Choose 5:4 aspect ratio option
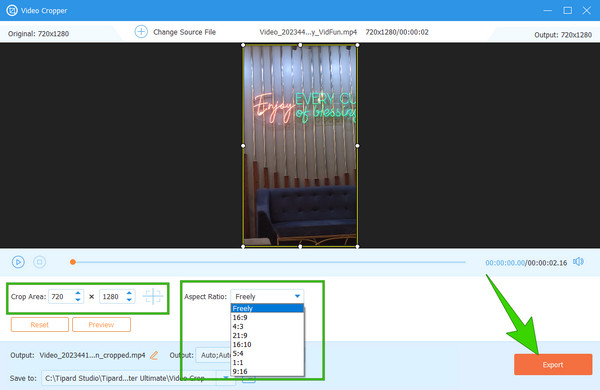Viewport: 600px width, 390px height. tap(267, 353)
